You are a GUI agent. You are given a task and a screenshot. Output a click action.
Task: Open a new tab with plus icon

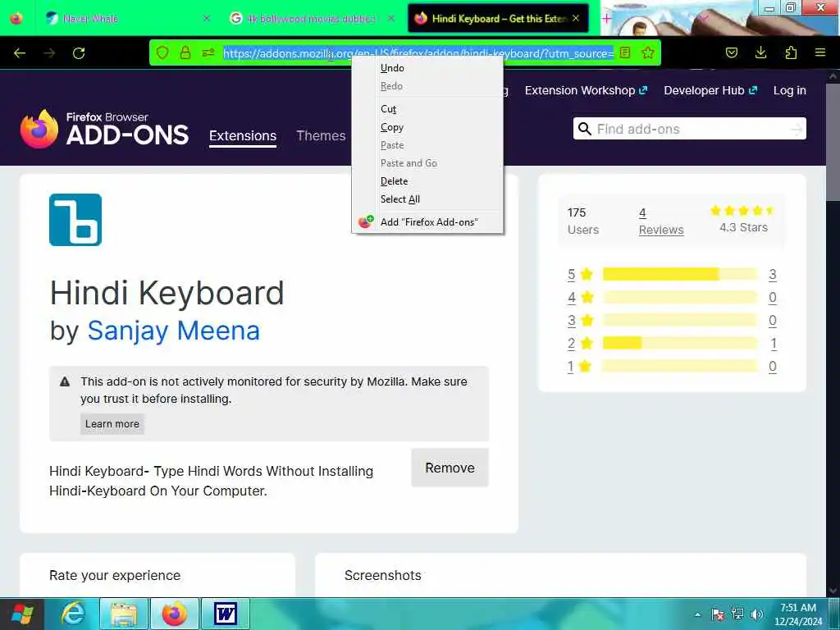point(606,19)
